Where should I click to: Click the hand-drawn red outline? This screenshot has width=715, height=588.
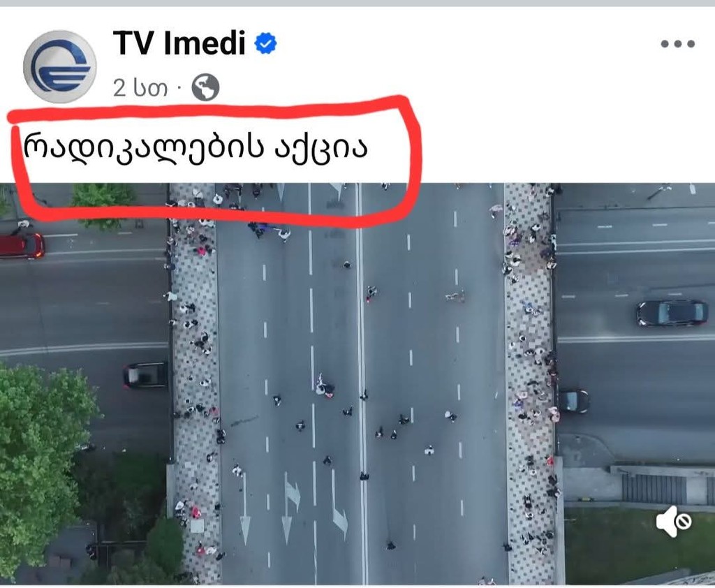pyautogui.click(x=214, y=161)
